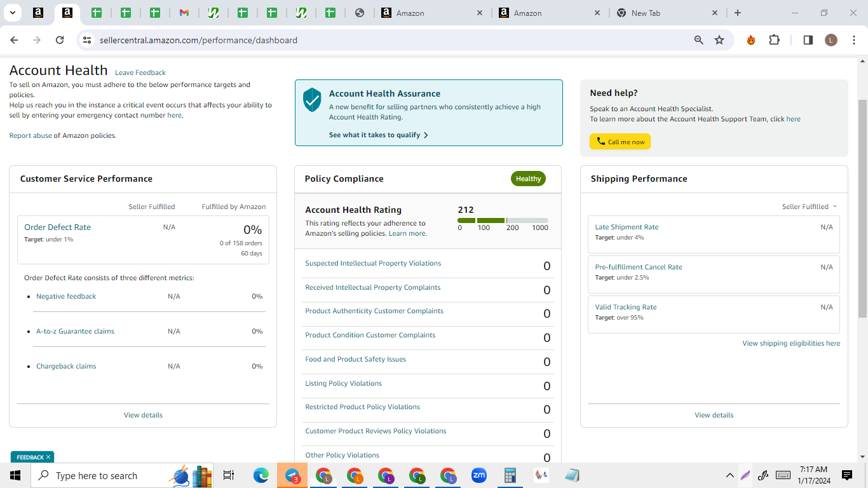Screen dimensions: 868x488
Task: Close the FEEDBACK tab widget
Action: [48, 457]
